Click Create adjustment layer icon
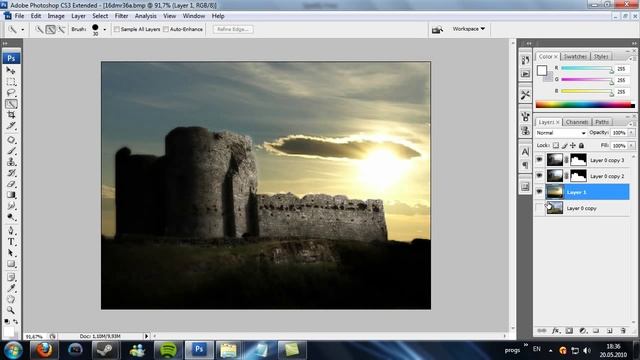Viewport: 640px width, 360px height. coord(583,331)
